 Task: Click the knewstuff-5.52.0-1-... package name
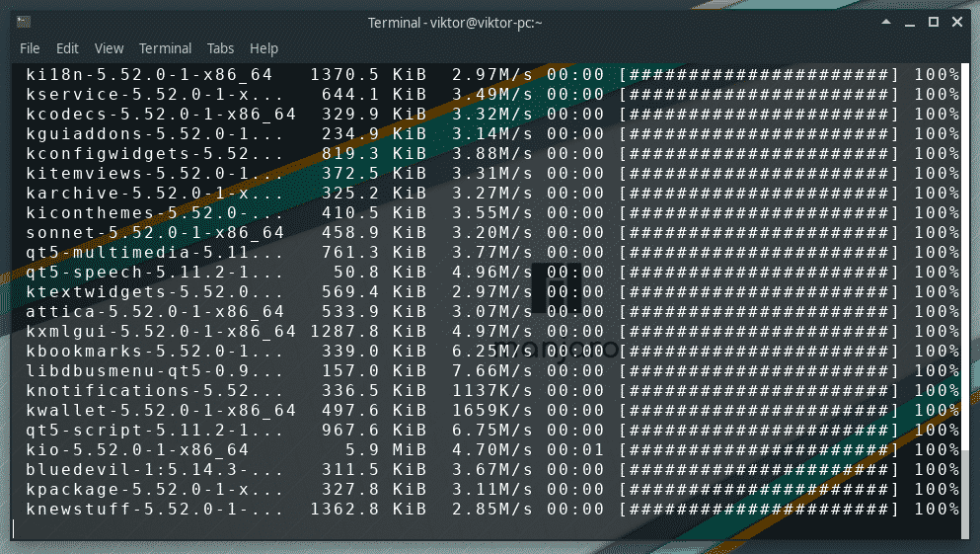coord(155,510)
